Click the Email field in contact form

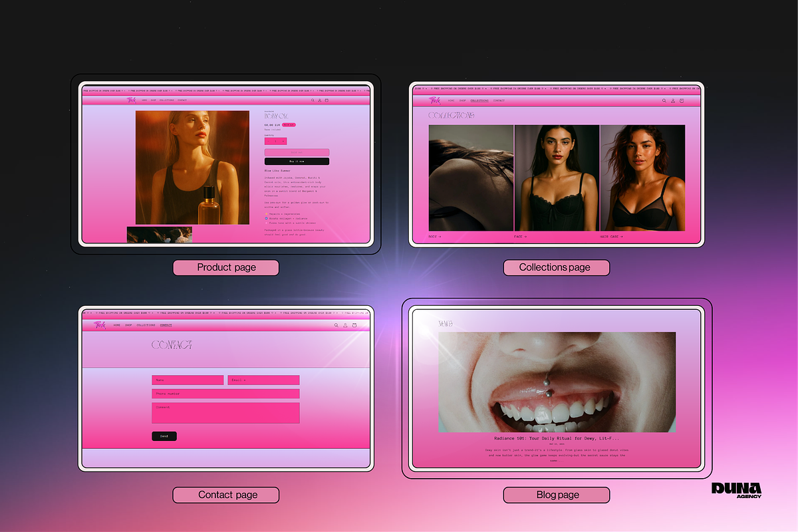point(263,380)
